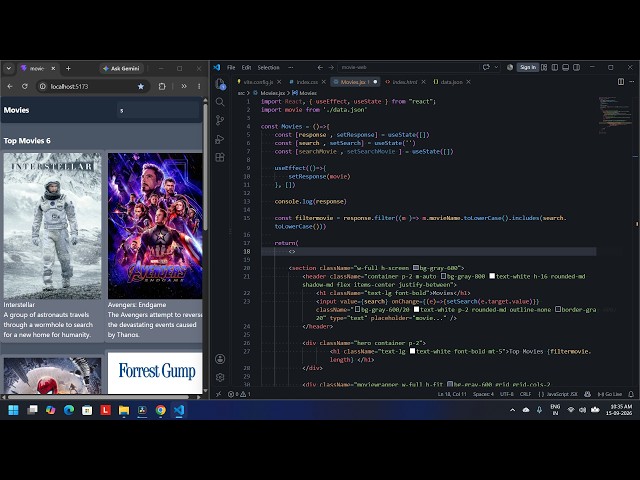Show errors and warnings in status bar
This screenshot has width=640, height=480.
pyautogui.click(x=239, y=394)
